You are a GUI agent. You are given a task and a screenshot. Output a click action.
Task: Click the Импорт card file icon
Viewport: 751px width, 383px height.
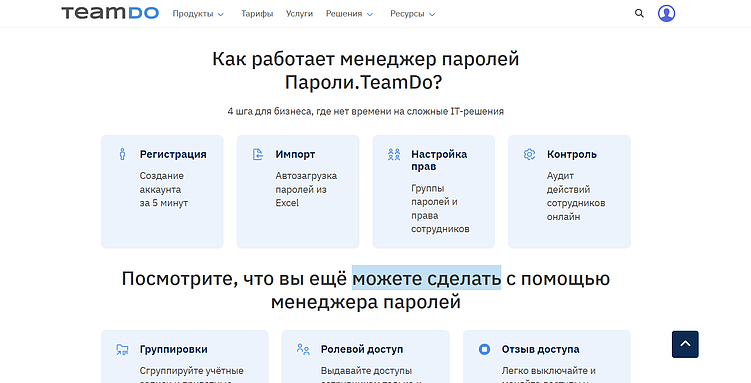(x=258, y=154)
